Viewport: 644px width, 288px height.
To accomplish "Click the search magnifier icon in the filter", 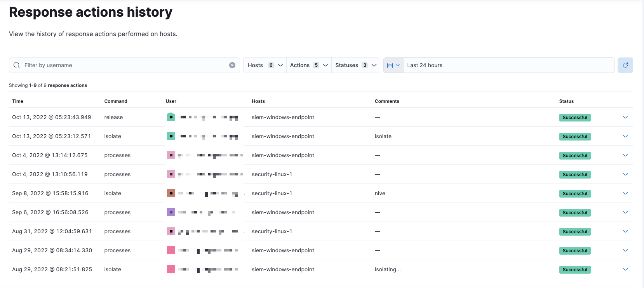I will coord(17,65).
